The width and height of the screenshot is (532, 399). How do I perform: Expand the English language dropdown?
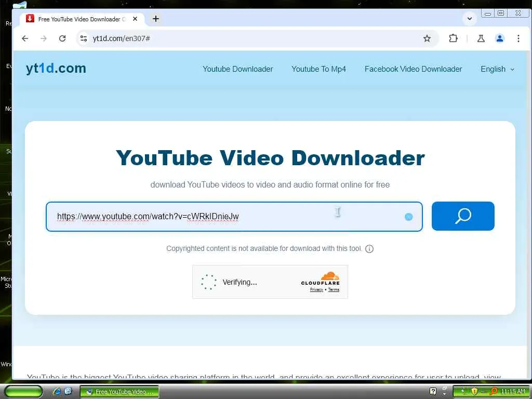(497, 69)
